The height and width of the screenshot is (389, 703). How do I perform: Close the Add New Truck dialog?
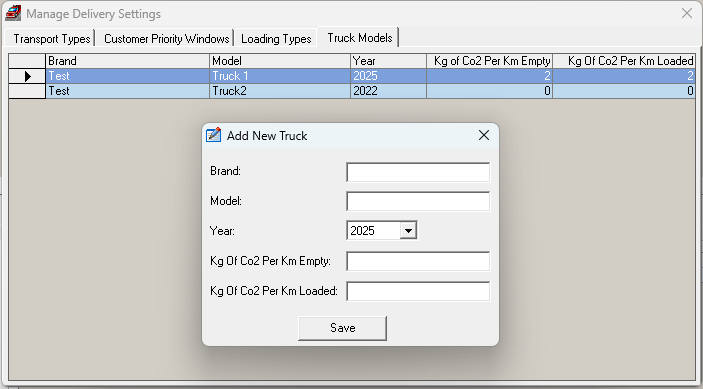coord(484,135)
